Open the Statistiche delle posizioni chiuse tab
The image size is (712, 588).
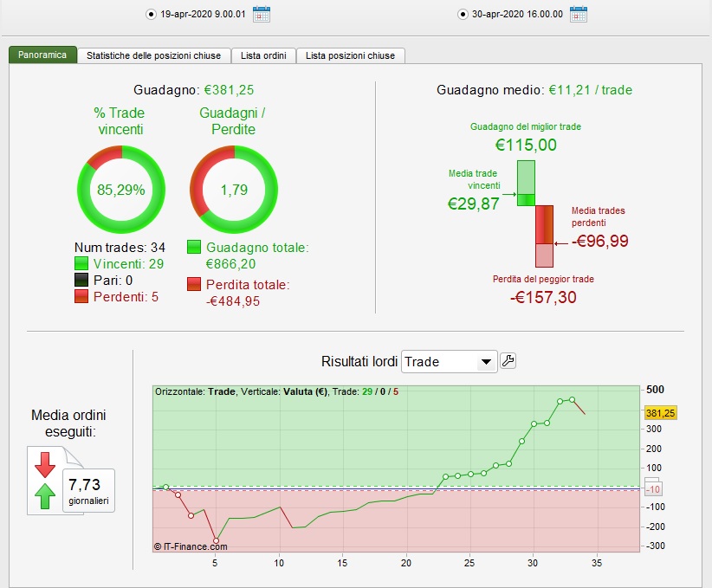[153, 55]
